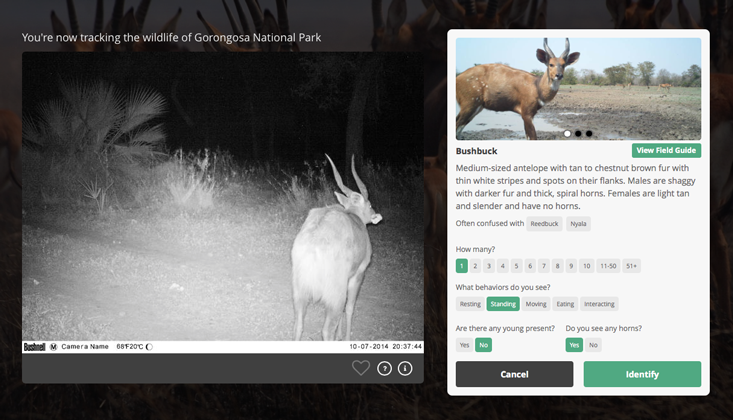Favorite the photo with the heart icon
This screenshot has width=733, height=420.
pos(361,368)
